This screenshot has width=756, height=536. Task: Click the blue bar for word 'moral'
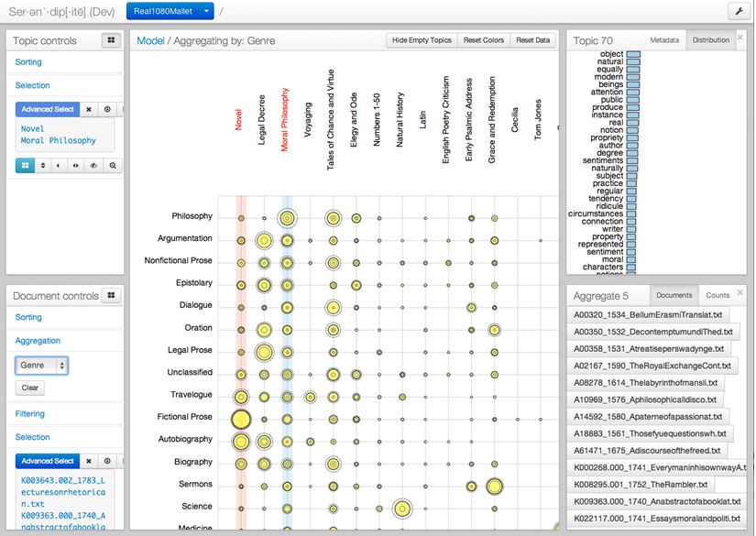[x=630, y=259]
